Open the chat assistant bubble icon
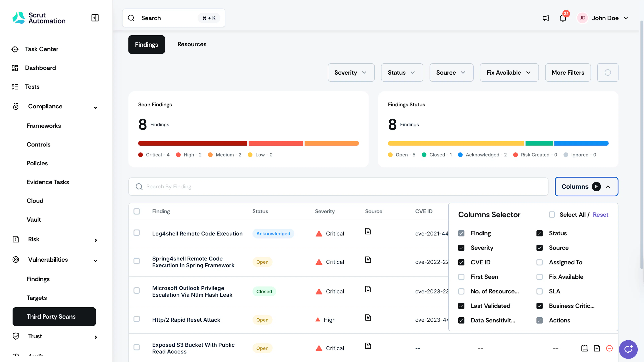Viewport: 644px width, 362px height. click(x=628, y=349)
